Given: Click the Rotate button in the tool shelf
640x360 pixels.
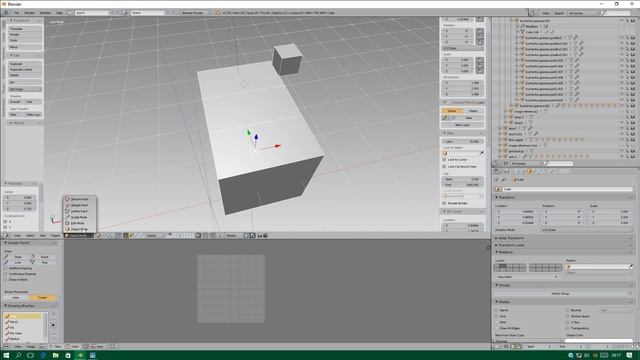Looking at the screenshot, I should tap(25, 35).
